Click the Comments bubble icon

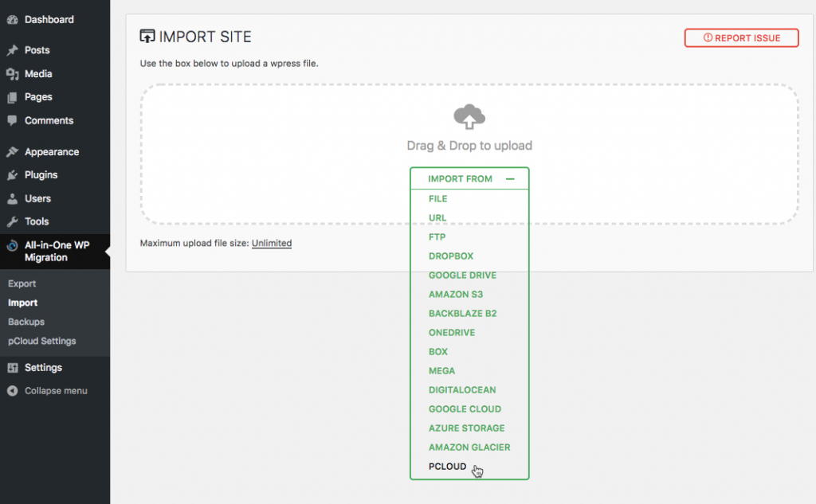coord(13,121)
